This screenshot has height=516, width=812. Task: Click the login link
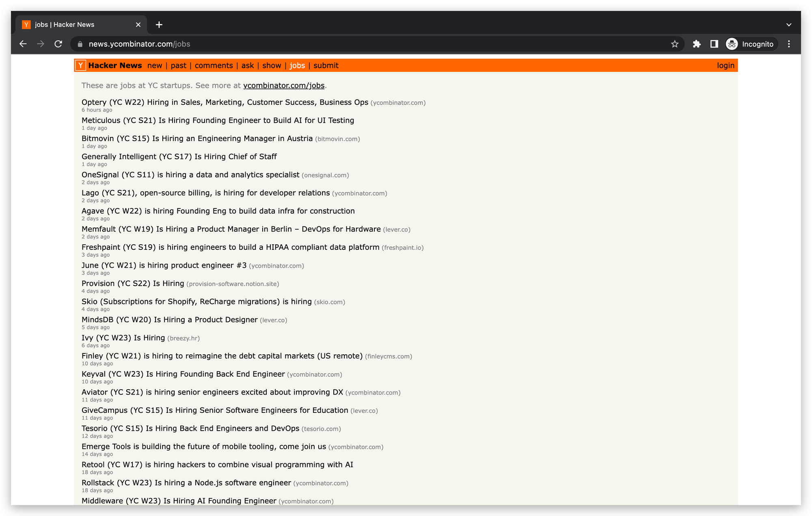[x=726, y=65]
